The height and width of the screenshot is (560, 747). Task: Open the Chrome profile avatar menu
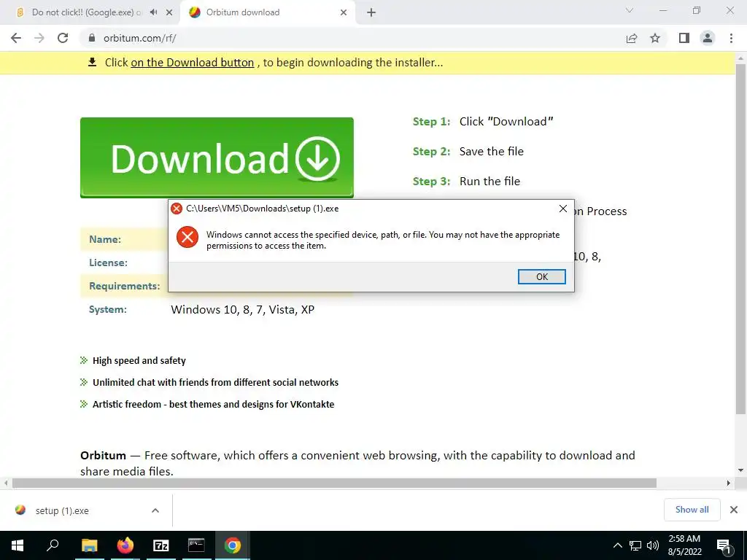tap(708, 38)
